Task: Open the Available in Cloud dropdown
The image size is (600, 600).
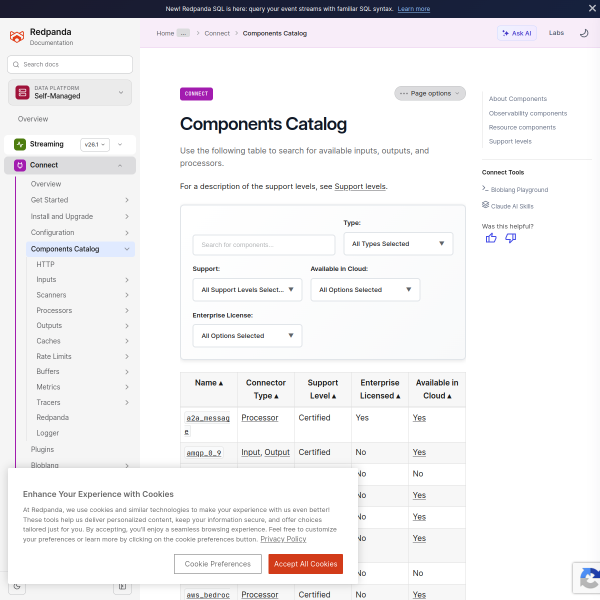Action: 365,290
